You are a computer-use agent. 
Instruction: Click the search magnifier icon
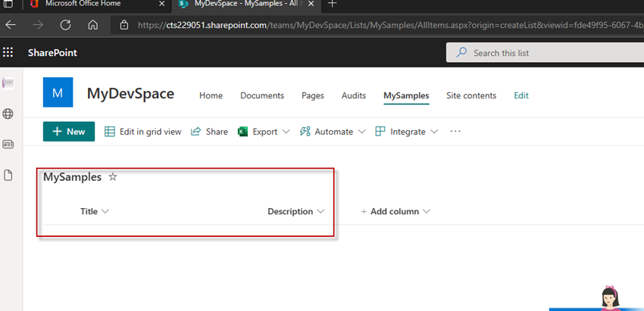[461, 53]
